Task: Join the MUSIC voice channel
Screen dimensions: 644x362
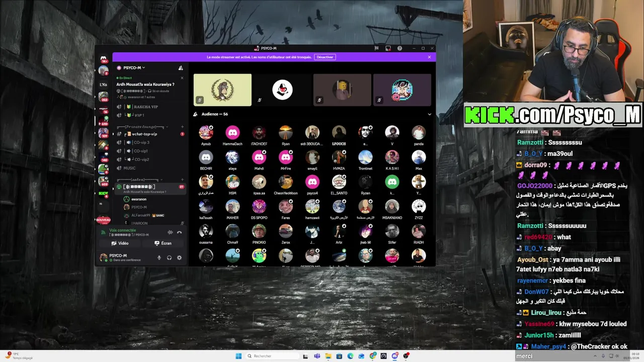Action: coord(149,168)
